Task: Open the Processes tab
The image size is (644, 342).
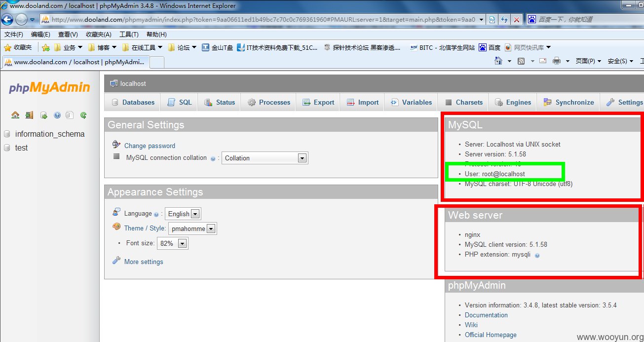Action: pyautogui.click(x=268, y=102)
